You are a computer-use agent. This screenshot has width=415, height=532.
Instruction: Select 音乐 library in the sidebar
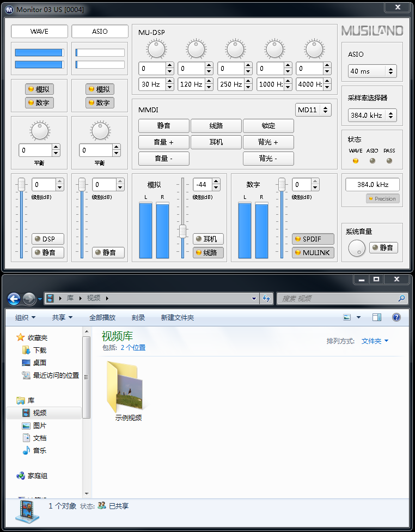[39, 451]
